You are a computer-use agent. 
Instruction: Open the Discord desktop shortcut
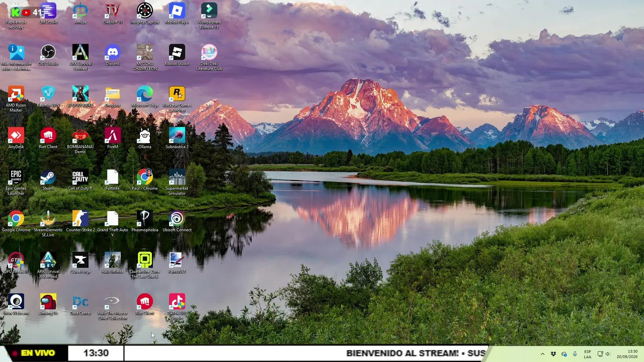(113, 55)
